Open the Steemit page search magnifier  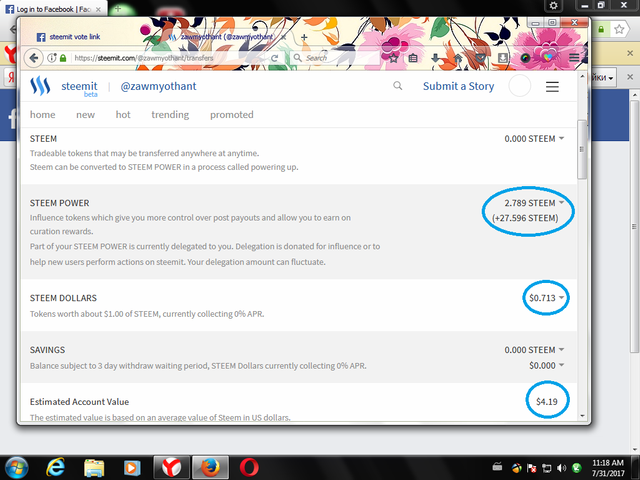point(398,86)
